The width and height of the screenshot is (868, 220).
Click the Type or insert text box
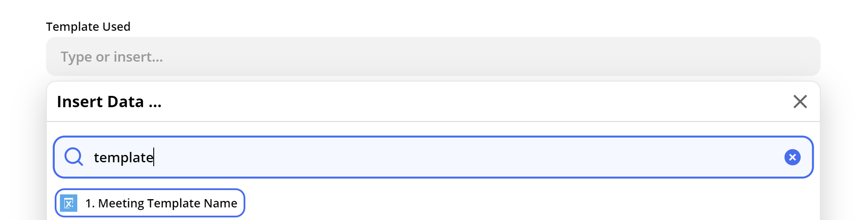[x=433, y=56]
